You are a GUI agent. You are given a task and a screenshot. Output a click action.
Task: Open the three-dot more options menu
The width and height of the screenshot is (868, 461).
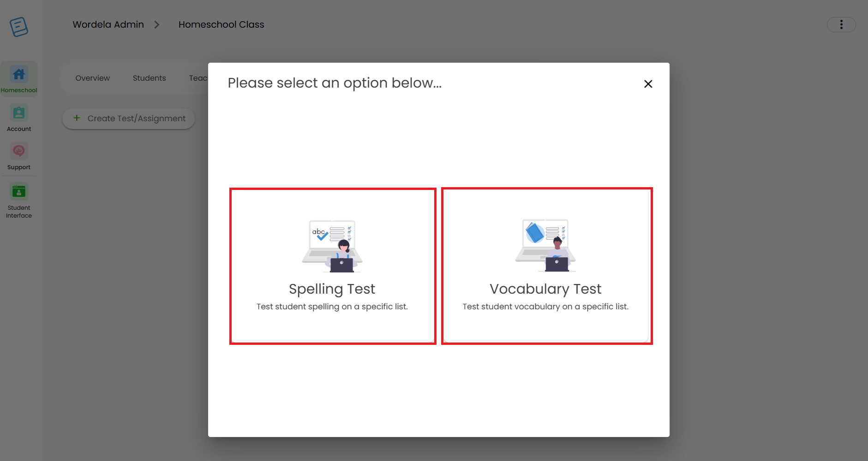841,24
